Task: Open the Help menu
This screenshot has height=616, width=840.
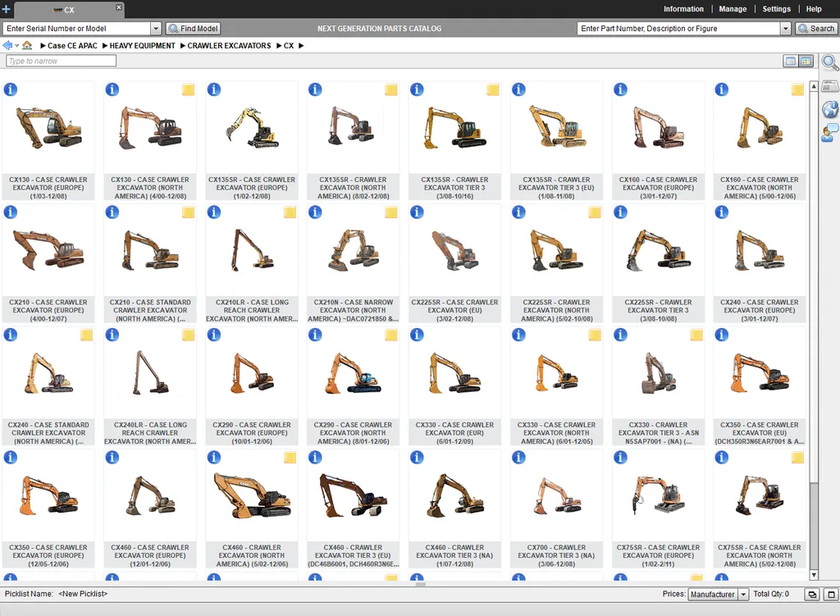Action: tap(814, 9)
